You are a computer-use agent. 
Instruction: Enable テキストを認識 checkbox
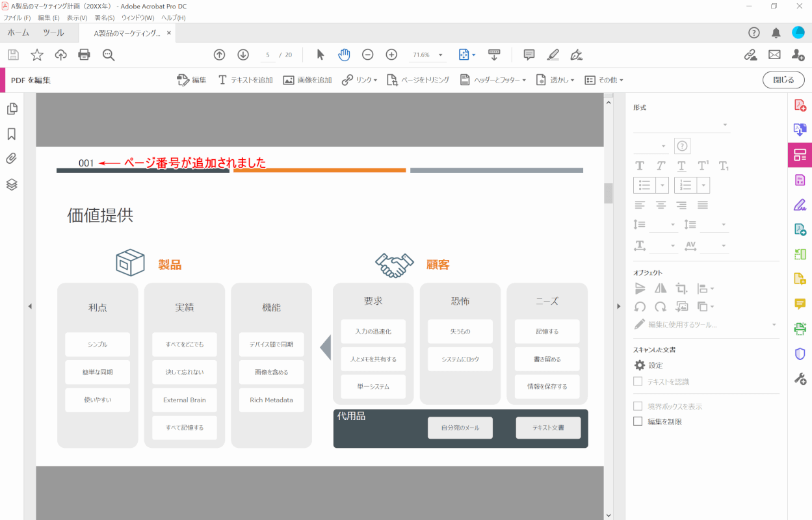click(638, 382)
